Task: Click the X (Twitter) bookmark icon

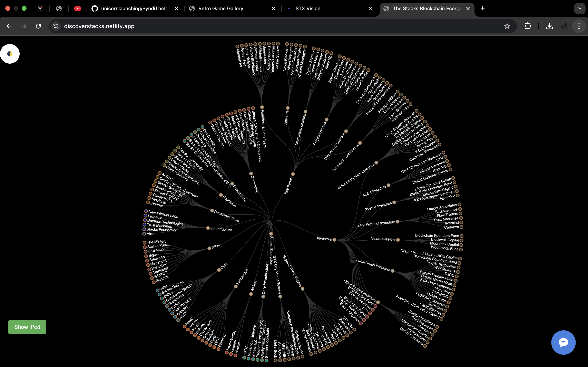Action: click(x=40, y=8)
